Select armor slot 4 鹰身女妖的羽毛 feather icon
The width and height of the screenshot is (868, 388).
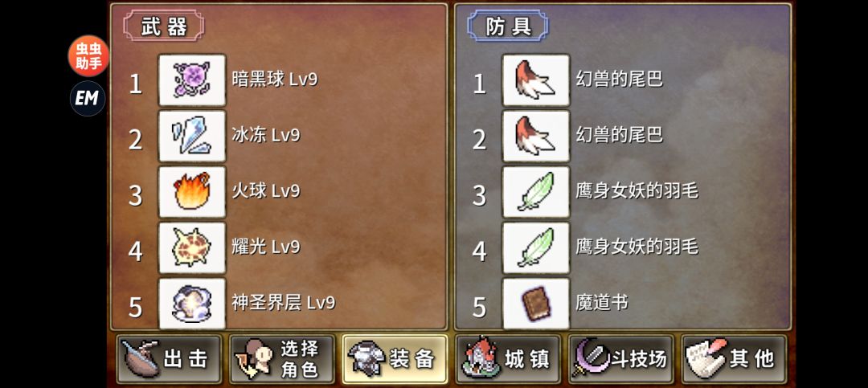(536, 248)
